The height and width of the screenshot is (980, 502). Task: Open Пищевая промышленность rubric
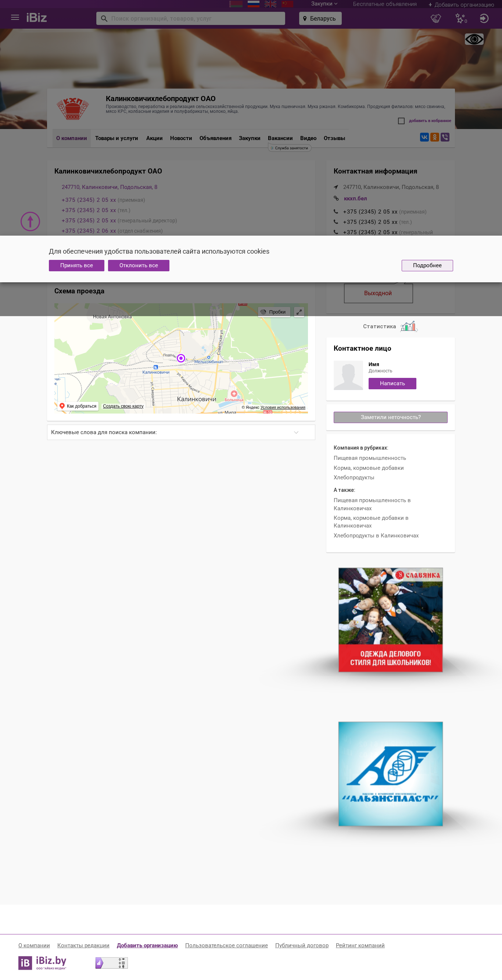370,458
